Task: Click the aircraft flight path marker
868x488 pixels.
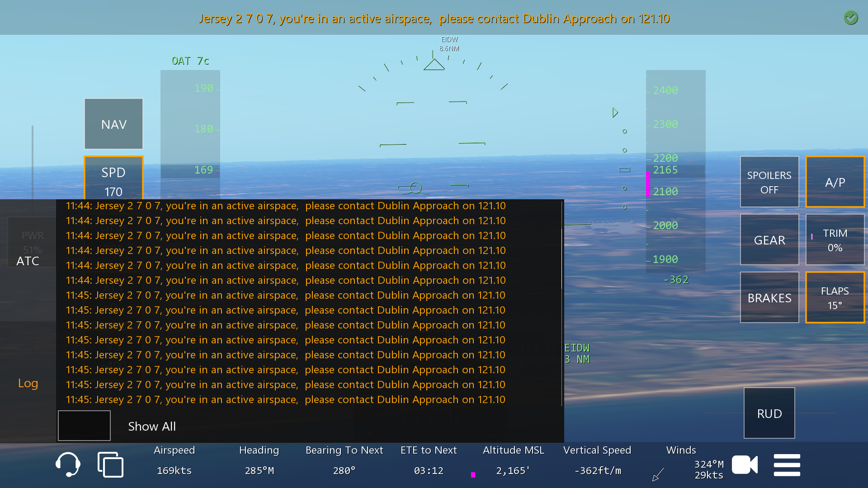Action: [415, 188]
